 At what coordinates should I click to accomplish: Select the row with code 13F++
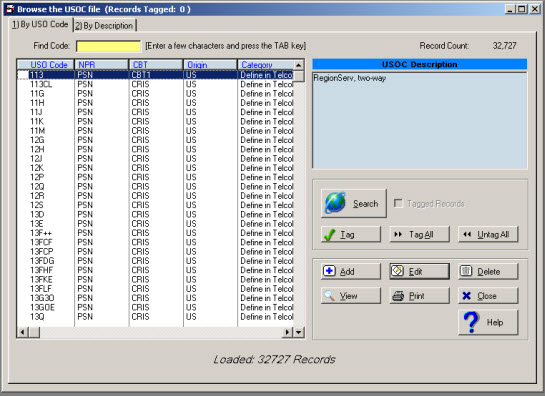point(155,233)
